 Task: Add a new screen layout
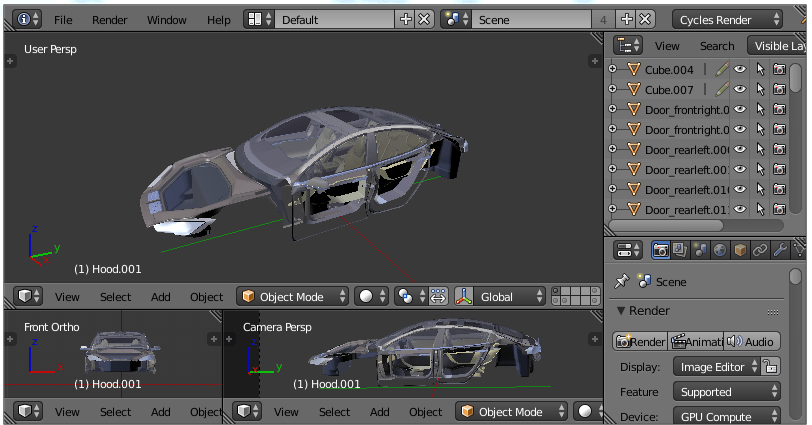click(405, 20)
